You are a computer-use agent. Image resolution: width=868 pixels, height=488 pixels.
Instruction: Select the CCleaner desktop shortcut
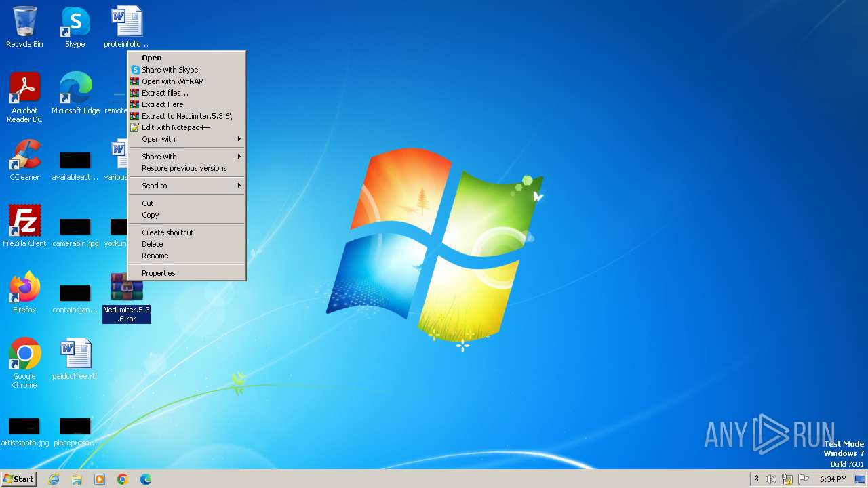[x=24, y=160]
